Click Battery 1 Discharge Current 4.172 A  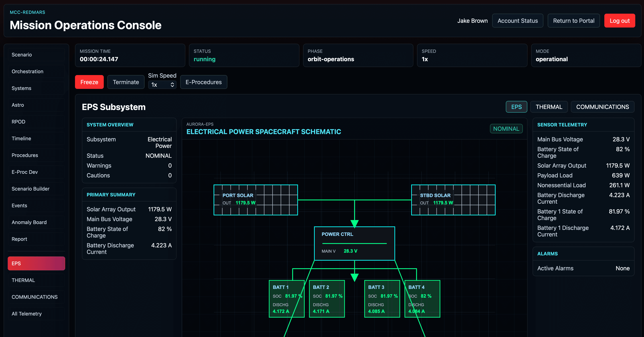click(x=583, y=231)
